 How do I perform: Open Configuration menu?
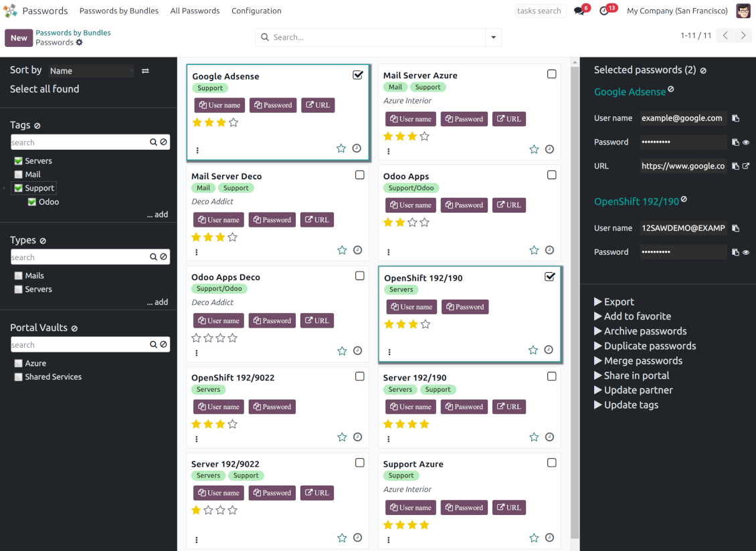[x=256, y=11]
